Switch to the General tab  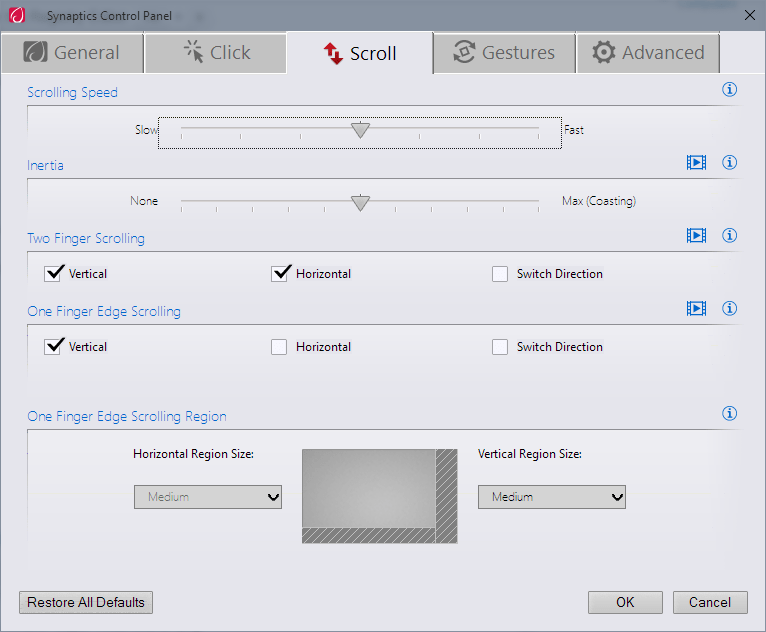click(72, 53)
